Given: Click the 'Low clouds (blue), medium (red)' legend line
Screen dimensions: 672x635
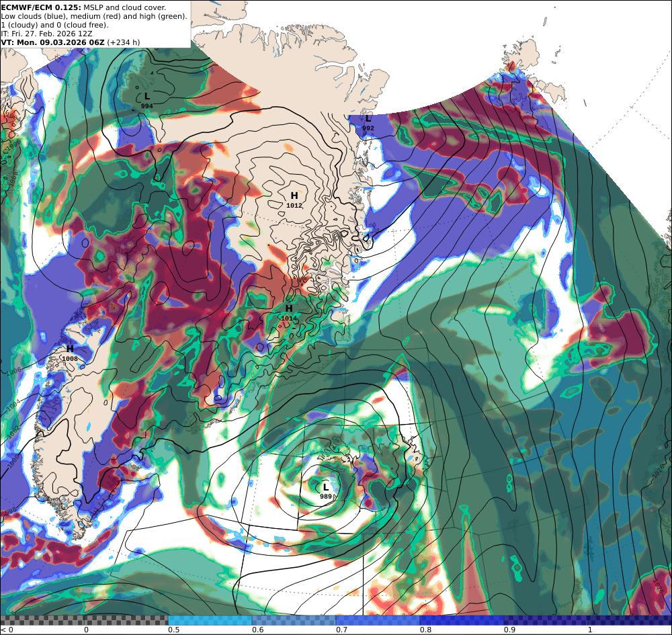Looking at the screenshot, I should point(94,16).
